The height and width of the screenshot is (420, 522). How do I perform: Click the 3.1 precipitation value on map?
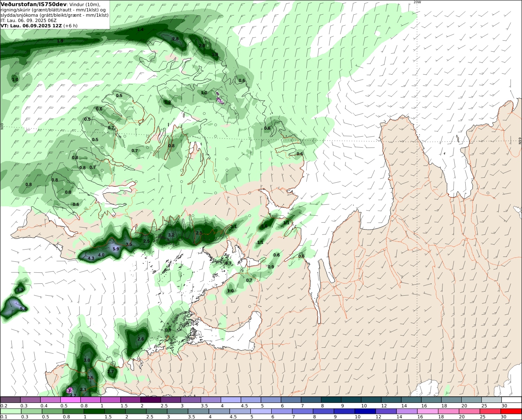pos(83,389)
